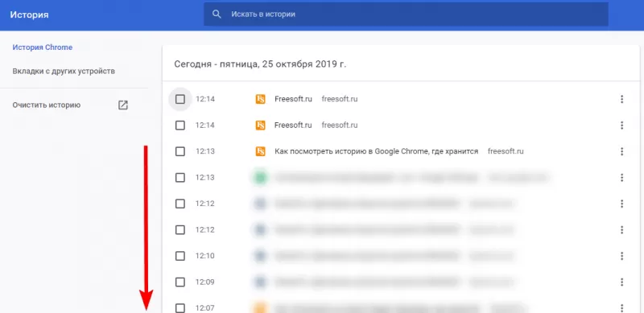
Task: Open the three-dot menu of the 12:10 entry
Action: click(x=621, y=256)
